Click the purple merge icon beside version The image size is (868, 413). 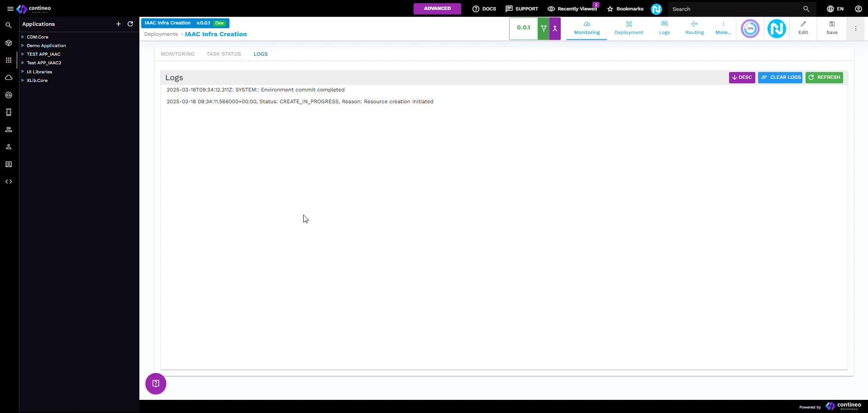pyautogui.click(x=555, y=29)
